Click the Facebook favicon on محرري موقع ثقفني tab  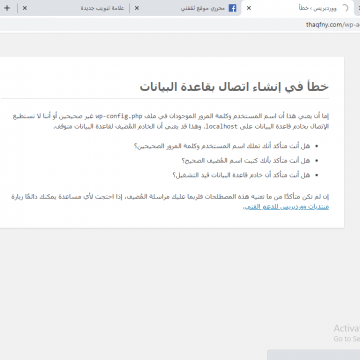point(232,8)
